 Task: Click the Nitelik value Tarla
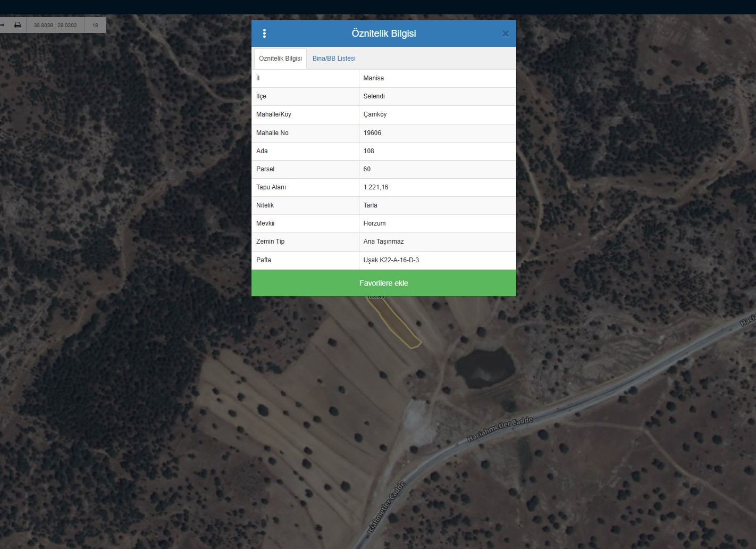371,205
